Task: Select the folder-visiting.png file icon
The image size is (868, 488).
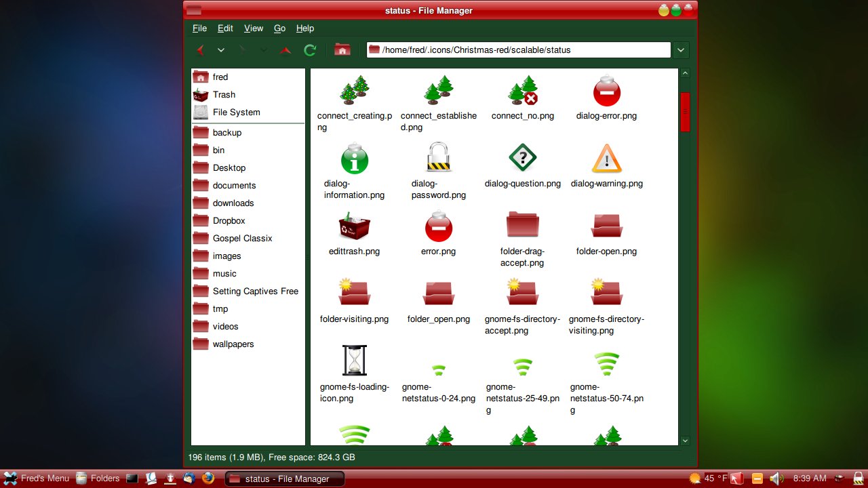Action: pyautogui.click(x=355, y=292)
